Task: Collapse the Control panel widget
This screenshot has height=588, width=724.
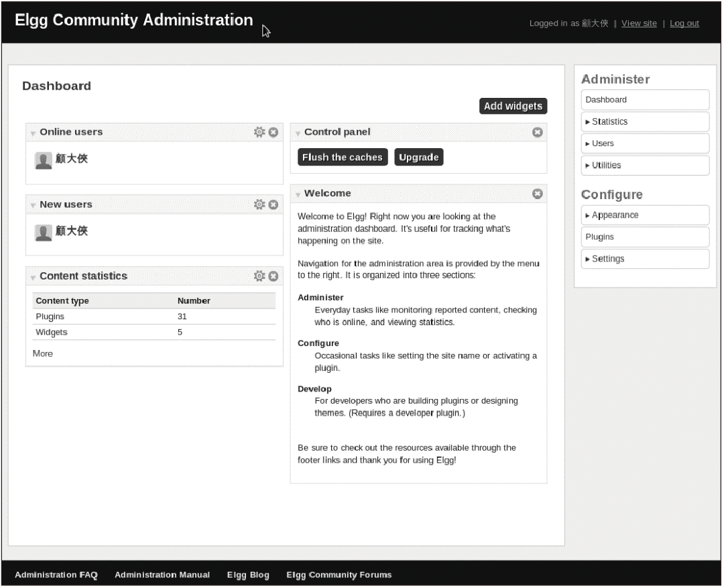Action: click(x=298, y=133)
